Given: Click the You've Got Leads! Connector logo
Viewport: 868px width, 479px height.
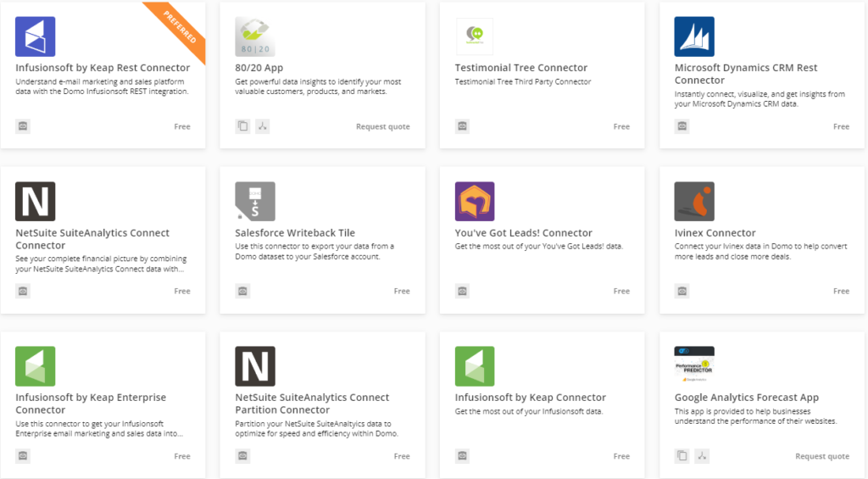Looking at the screenshot, I should pos(475,202).
